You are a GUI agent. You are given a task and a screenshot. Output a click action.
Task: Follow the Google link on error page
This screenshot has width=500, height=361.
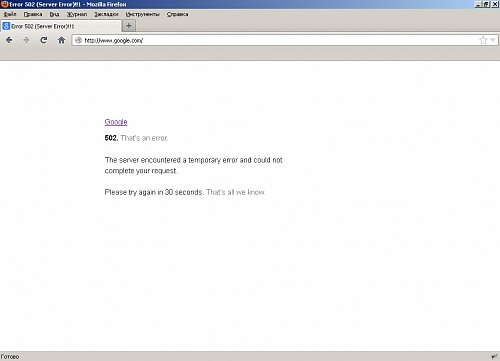(x=116, y=122)
